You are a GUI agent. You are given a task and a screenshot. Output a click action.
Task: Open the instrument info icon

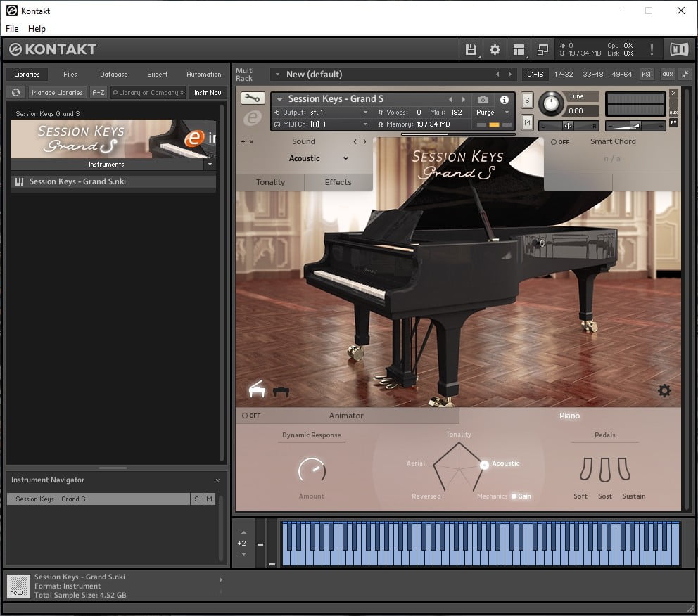[504, 100]
